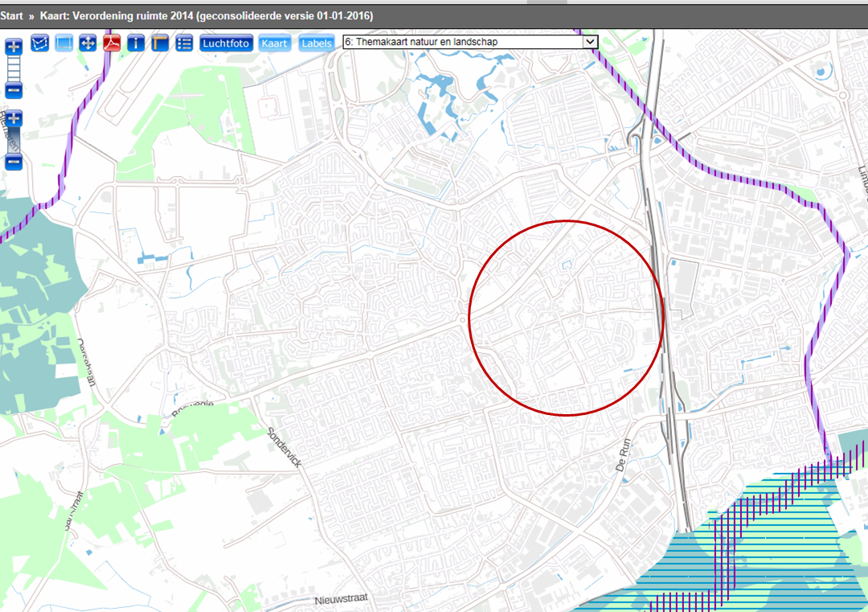Click minus button below segmented zoom bar
The width and height of the screenshot is (868, 612).
pos(14,90)
